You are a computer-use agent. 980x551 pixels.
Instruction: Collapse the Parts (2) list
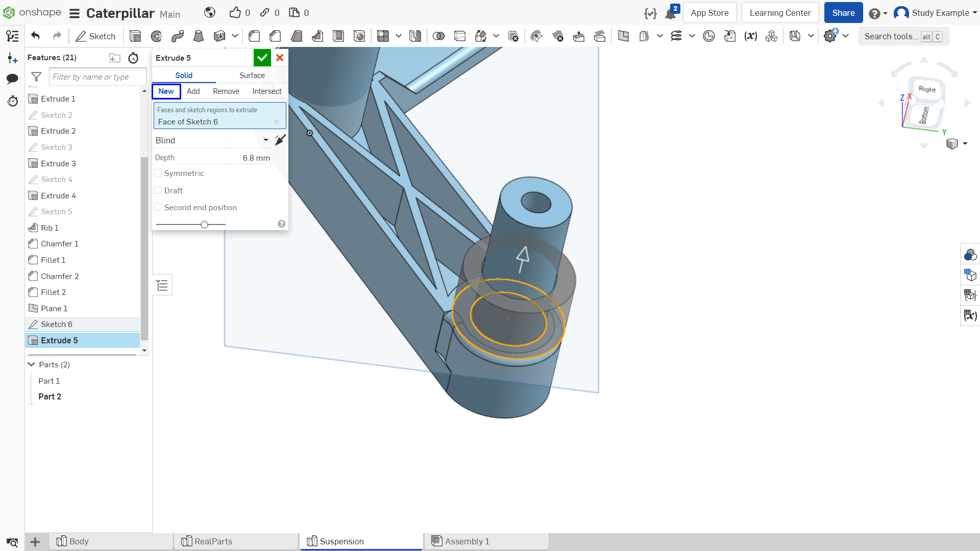point(31,364)
